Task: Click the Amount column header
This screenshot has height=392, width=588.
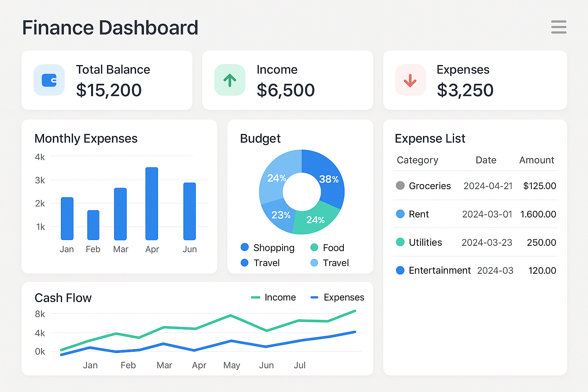Action: click(536, 160)
